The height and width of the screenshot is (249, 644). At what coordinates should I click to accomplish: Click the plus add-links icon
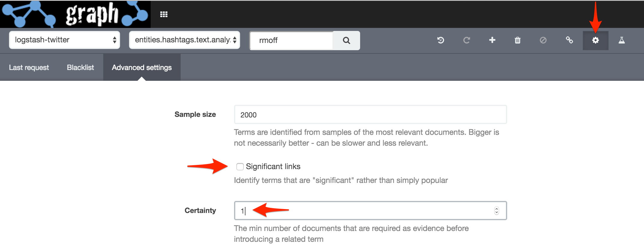point(492,40)
